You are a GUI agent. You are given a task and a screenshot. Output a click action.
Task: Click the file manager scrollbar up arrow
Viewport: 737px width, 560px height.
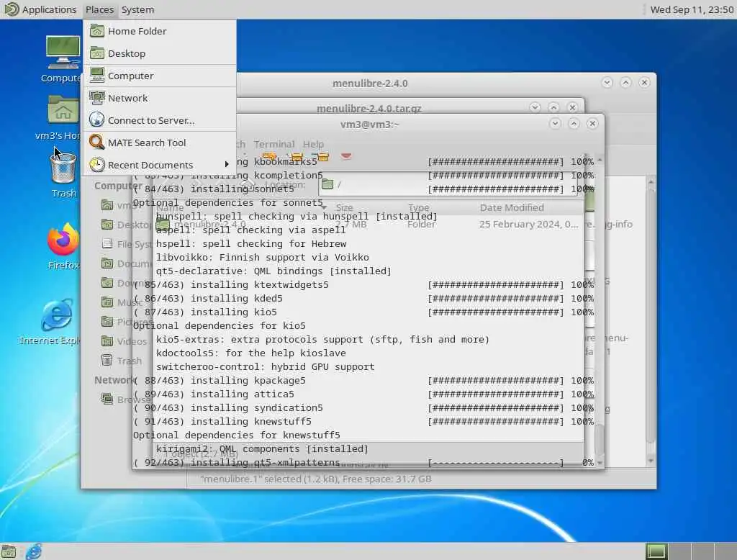coord(651,181)
